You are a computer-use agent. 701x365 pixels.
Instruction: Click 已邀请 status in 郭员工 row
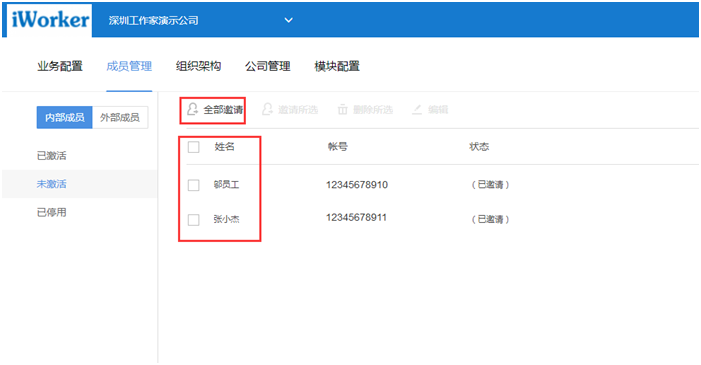[490, 185]
